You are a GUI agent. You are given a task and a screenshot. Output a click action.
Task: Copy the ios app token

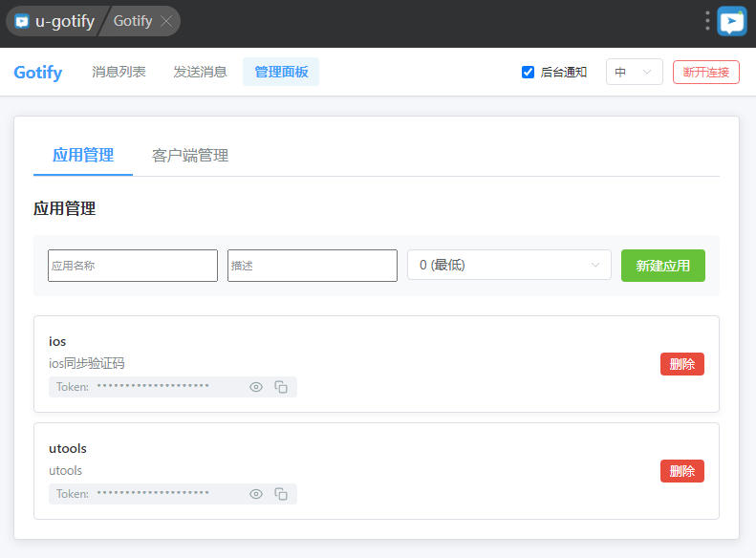[x=281, y=387]
